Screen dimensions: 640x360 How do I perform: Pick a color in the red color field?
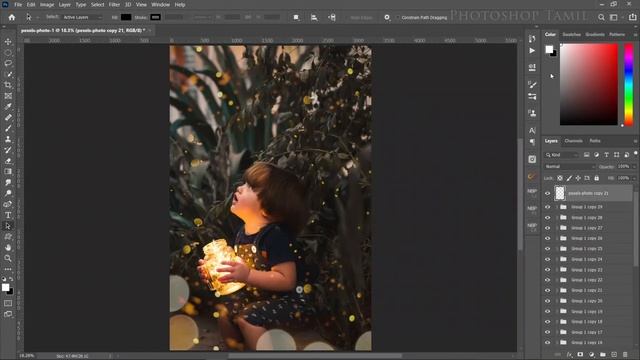click(x=589, y=84)
